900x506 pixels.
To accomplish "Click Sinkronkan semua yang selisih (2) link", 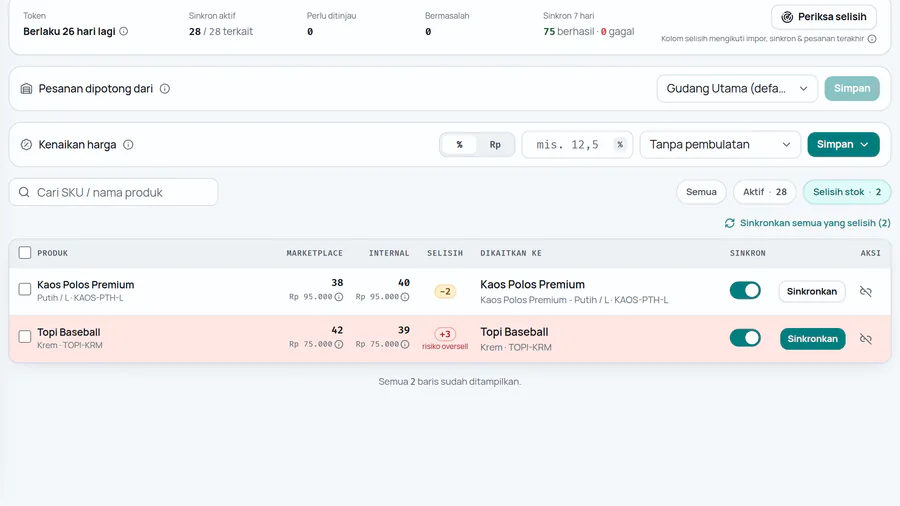I will click(808, 223).
